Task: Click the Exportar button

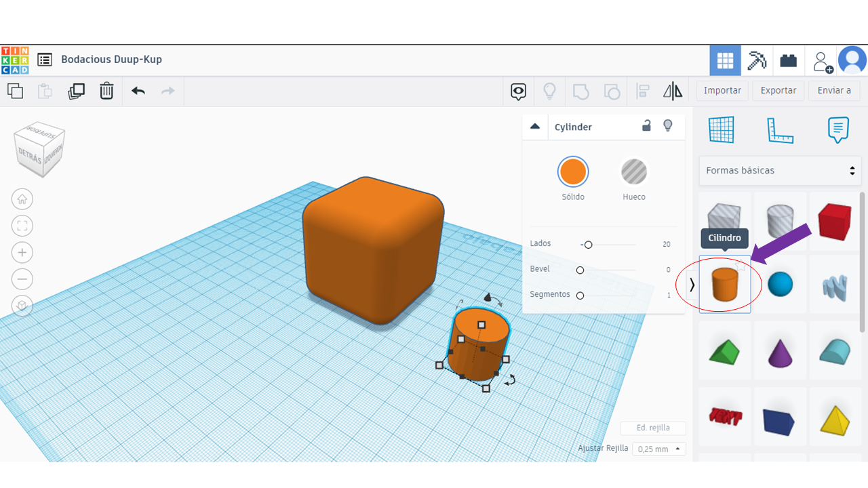Action: [778, 91]
